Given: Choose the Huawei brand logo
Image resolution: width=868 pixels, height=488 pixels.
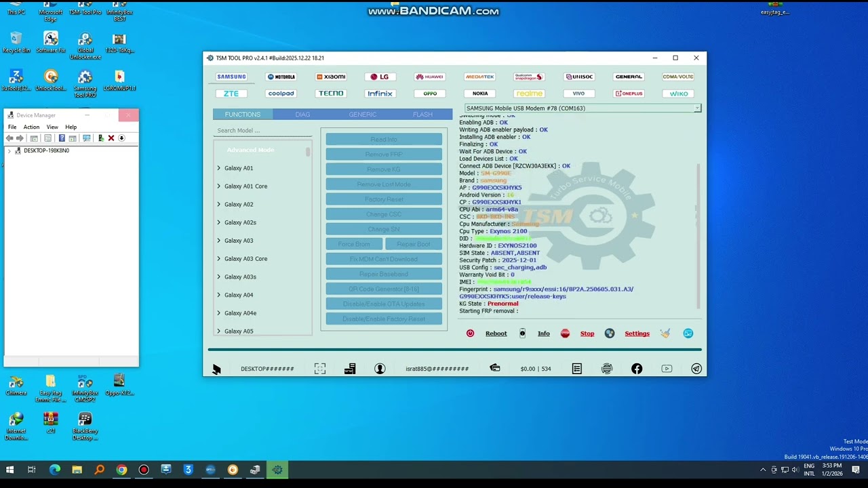Looking at the screenshot, I should (430, 77).
